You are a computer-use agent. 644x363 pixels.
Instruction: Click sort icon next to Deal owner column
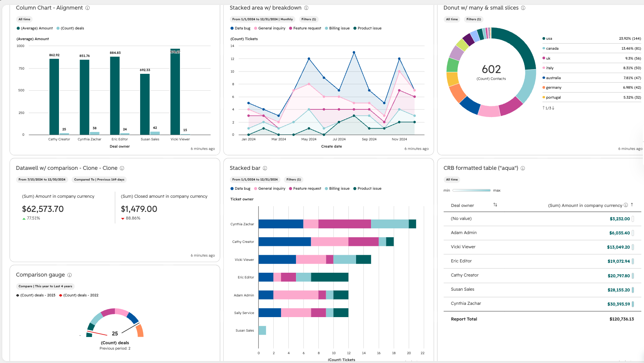495,205
